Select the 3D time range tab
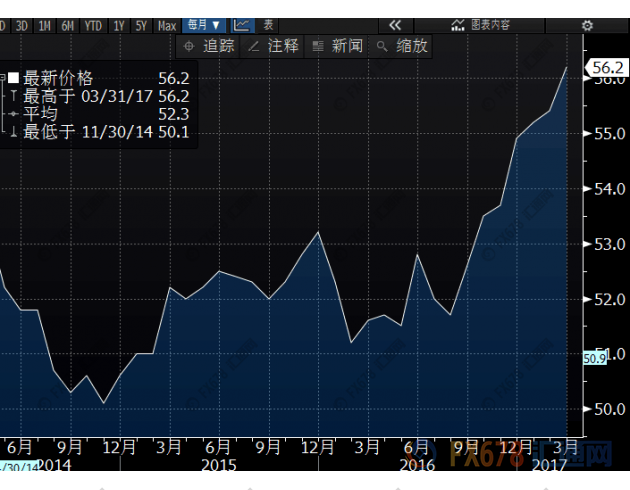630x490 pixels. coord(22,26)
